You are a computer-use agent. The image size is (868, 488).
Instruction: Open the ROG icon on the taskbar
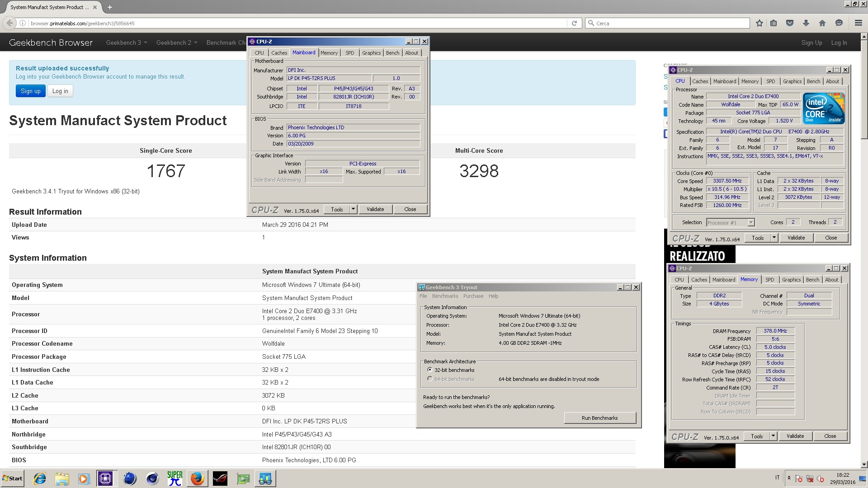220,479
